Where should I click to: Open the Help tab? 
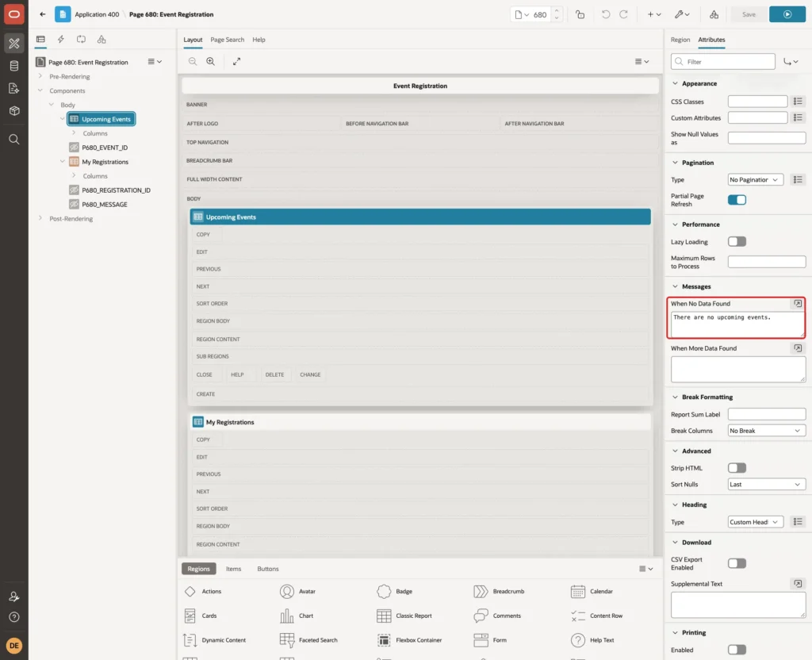pyautogui.click(x=259, y=40)
